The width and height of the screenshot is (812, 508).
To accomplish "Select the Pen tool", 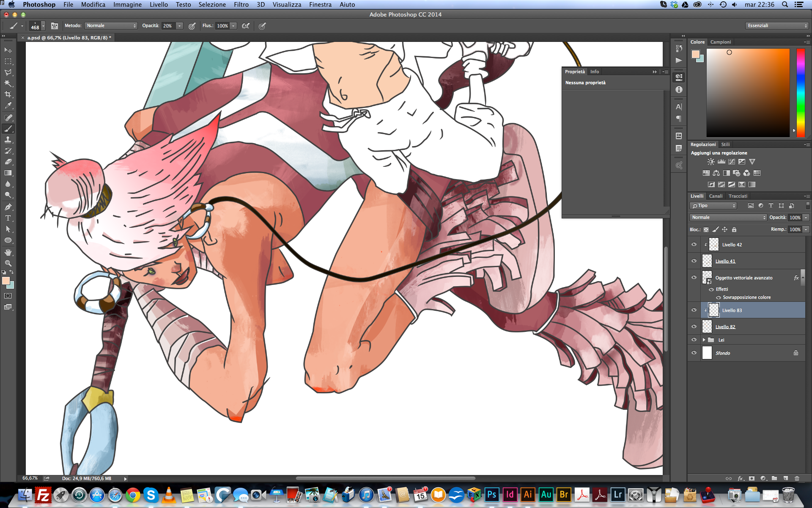I will tap(8, 207).
